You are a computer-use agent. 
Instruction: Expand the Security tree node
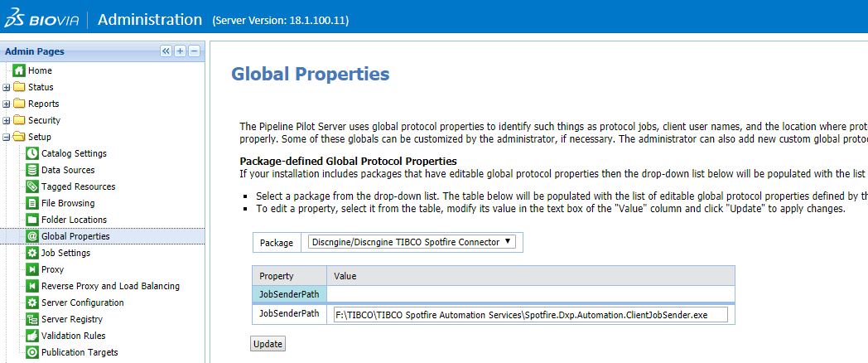(6, 121)
